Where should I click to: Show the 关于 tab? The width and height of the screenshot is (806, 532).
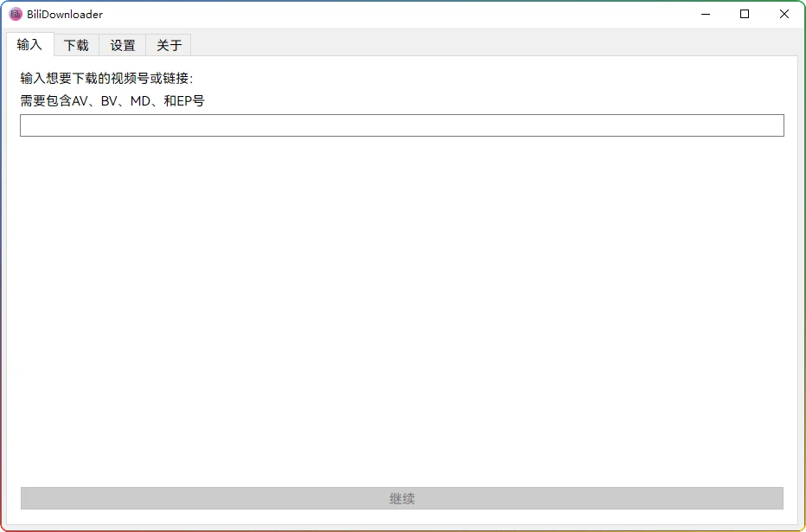click(x=170, y=45)
